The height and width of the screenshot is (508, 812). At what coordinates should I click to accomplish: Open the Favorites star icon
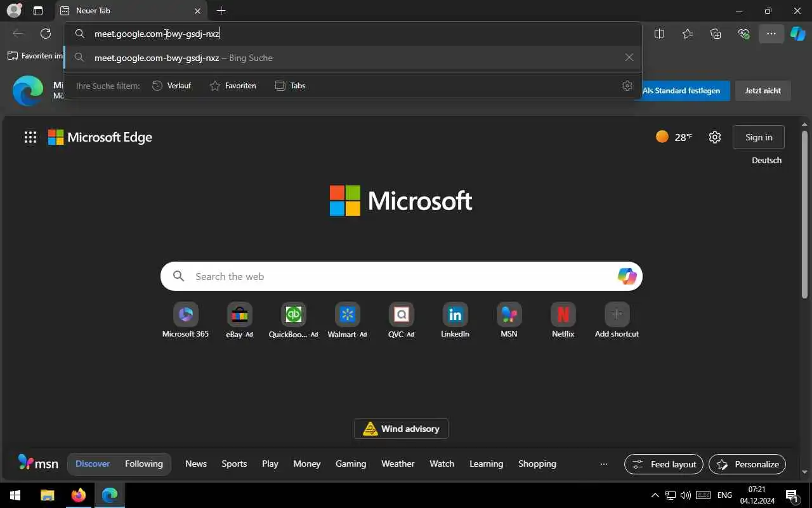pos(688,34)
